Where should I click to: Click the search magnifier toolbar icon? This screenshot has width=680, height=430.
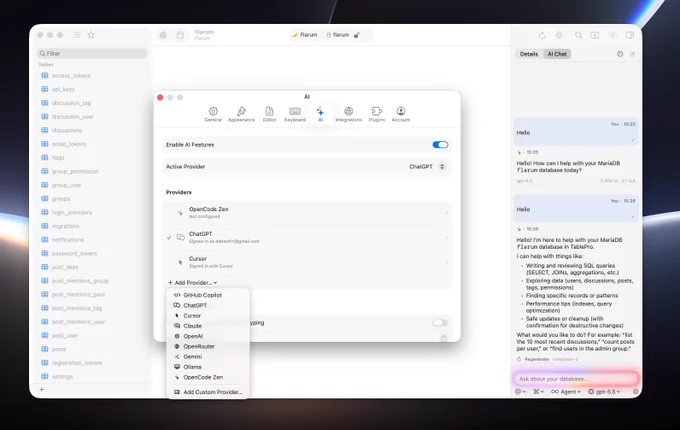coord(578,36)
